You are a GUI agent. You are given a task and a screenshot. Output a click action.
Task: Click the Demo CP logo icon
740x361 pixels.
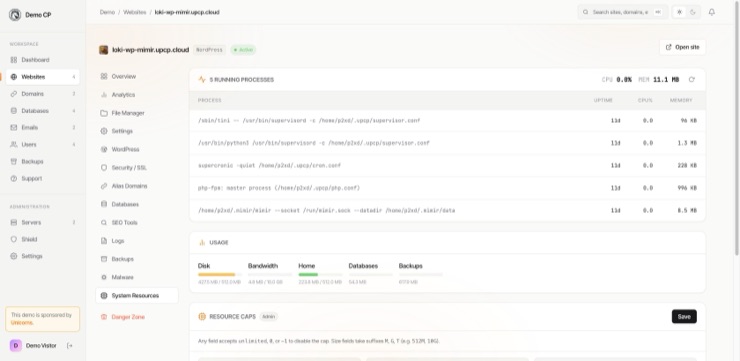pos(15,15)
